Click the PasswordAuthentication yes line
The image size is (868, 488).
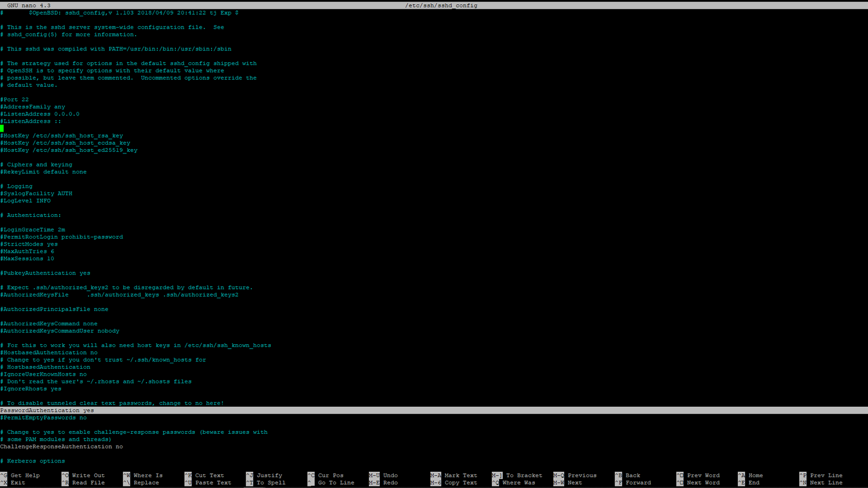click(46, 410)
